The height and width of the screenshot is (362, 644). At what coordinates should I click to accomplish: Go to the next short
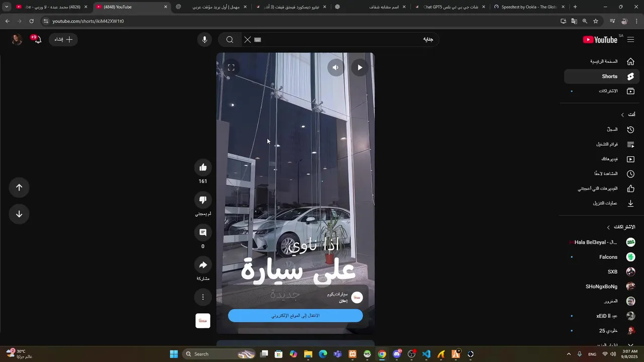pyautogui.click(x=19, y=214)
